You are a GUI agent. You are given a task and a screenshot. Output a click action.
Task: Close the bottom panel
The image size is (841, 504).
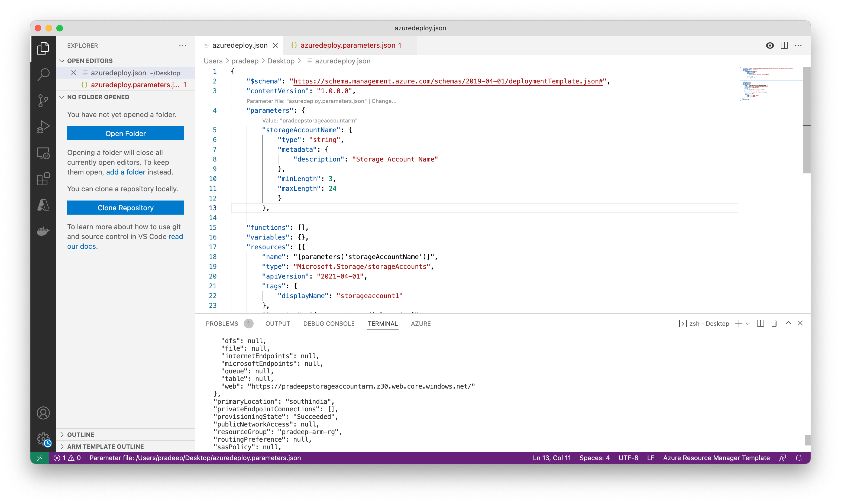click(800, 323)
